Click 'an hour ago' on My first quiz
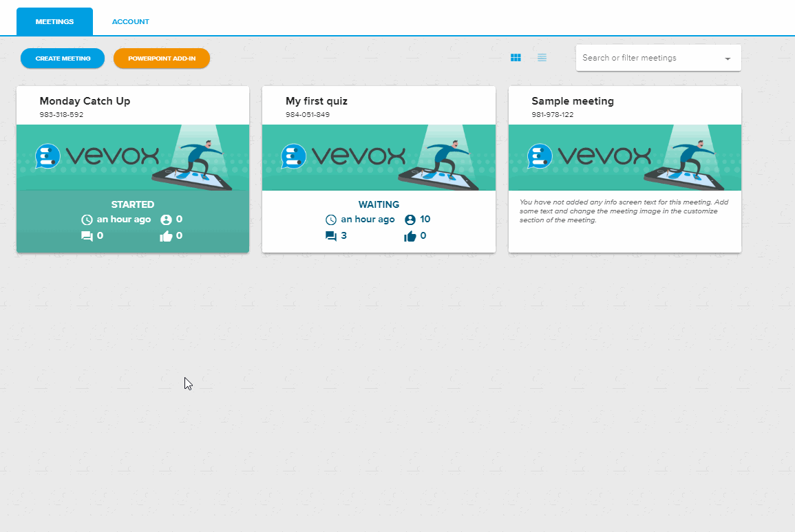 tap(368, 219)
